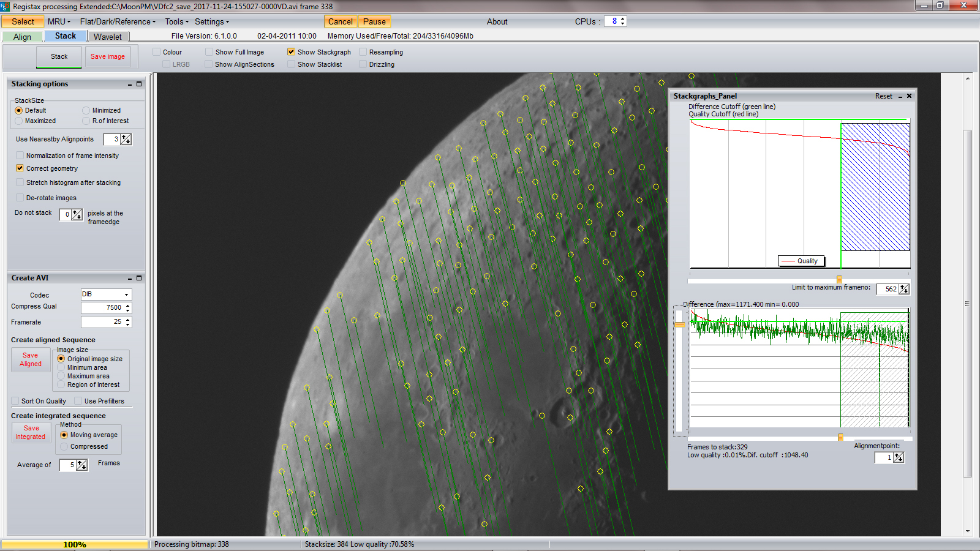Maximize the Create AVI panel
Viewport: 980px width, 551px height.
pyautogui.click(x=139, y=279)
